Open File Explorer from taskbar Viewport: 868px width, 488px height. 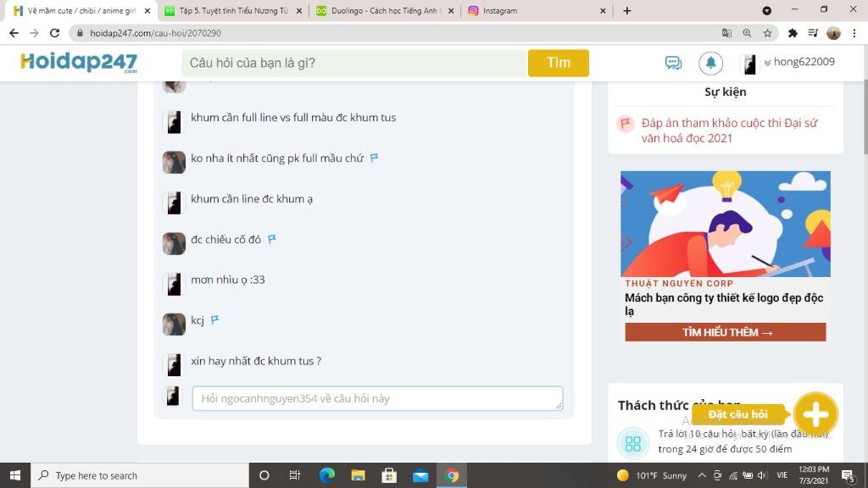click(359, 475)
